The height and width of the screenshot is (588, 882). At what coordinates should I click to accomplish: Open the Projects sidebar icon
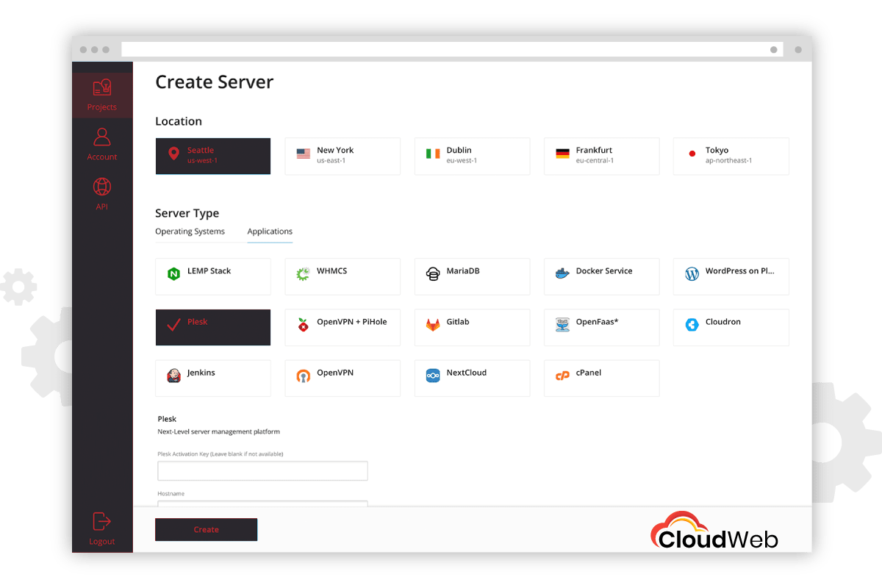tap(102, 88)
